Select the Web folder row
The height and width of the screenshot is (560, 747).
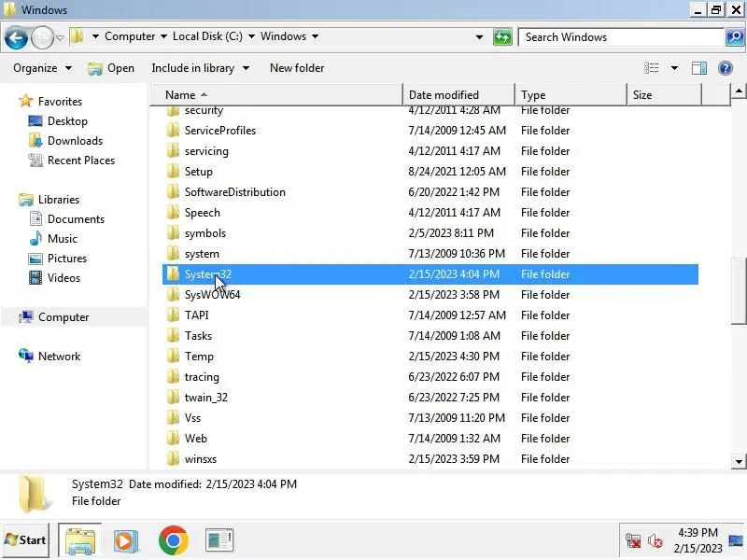[x=430, y=438]
